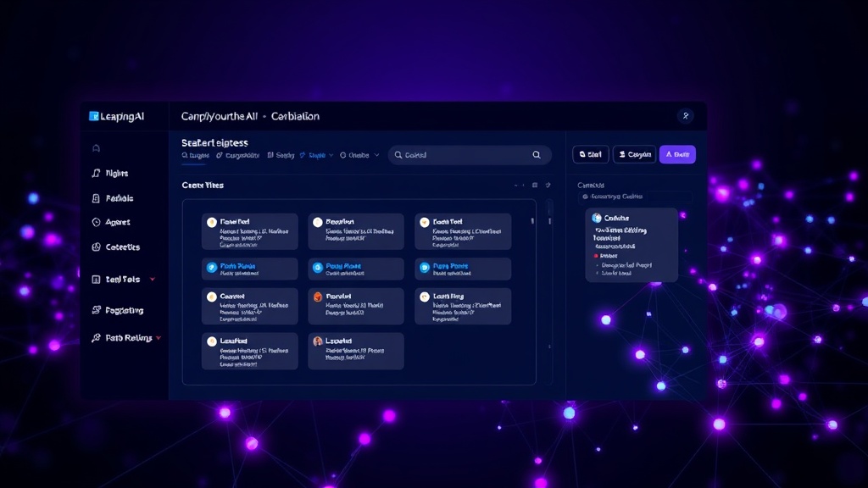Open the round profile icon in header

[x=685, y=115]
